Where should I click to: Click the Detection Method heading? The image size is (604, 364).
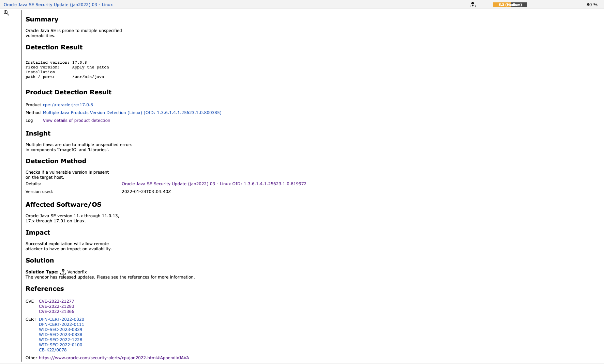click(56, 161)
